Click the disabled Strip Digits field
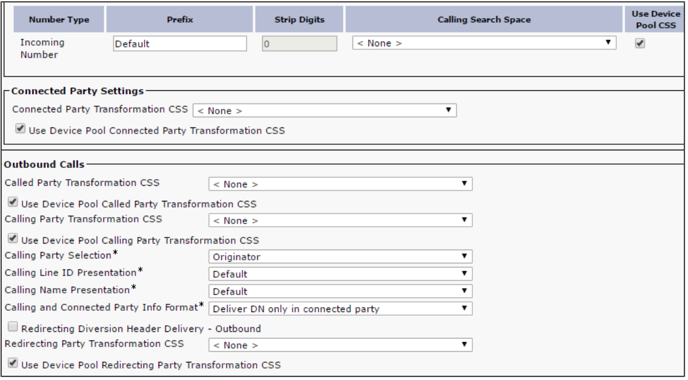This screenshot has width=688, height=380. coord(300,43)
